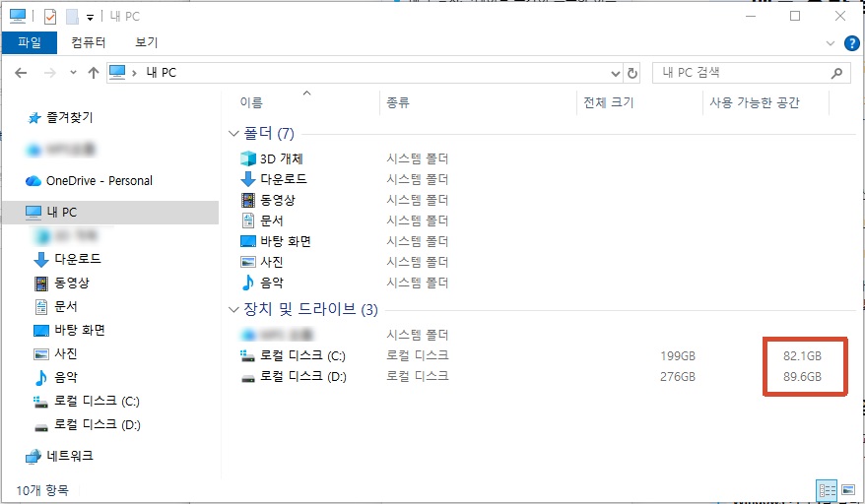Image resolution: width=865 pixels, height=504 pixels.
Task: Go forward with the right arrow
Action: pyautogui.click(x=49, y=73)
